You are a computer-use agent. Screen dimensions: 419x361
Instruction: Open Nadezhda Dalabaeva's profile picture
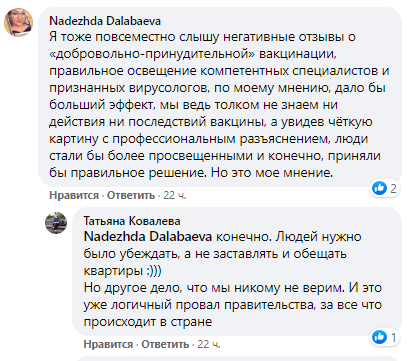point(18,22)
